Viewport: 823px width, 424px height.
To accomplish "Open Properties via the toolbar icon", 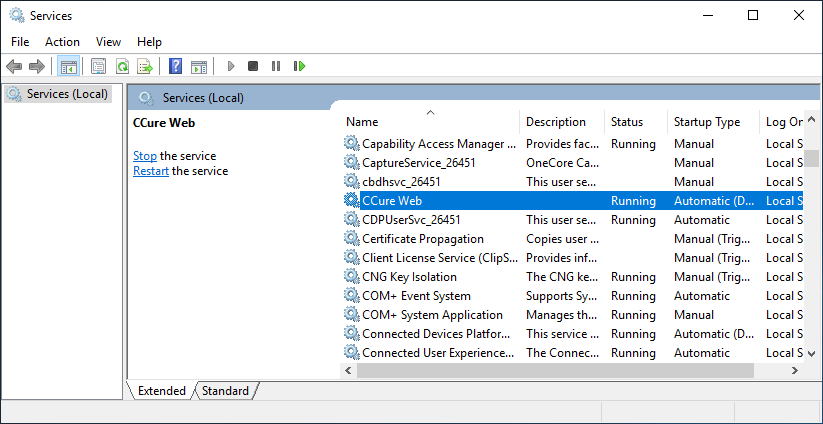I will (98, 66).
